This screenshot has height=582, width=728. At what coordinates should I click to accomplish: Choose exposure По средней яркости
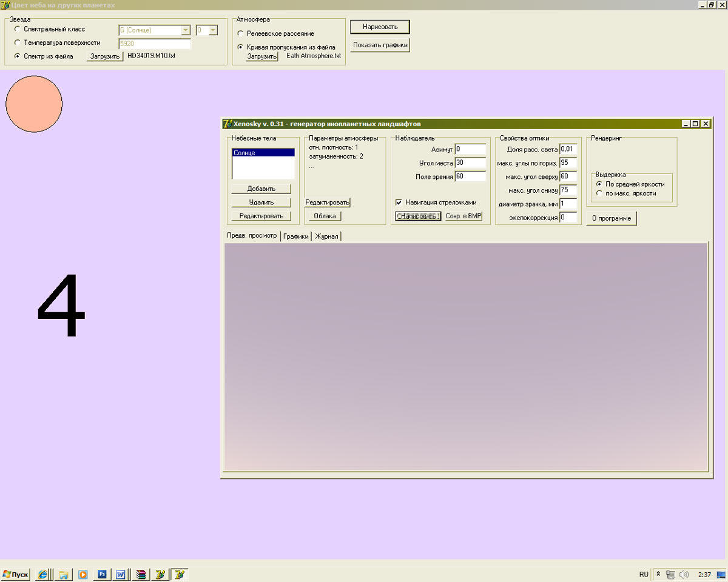coord(599,184)
